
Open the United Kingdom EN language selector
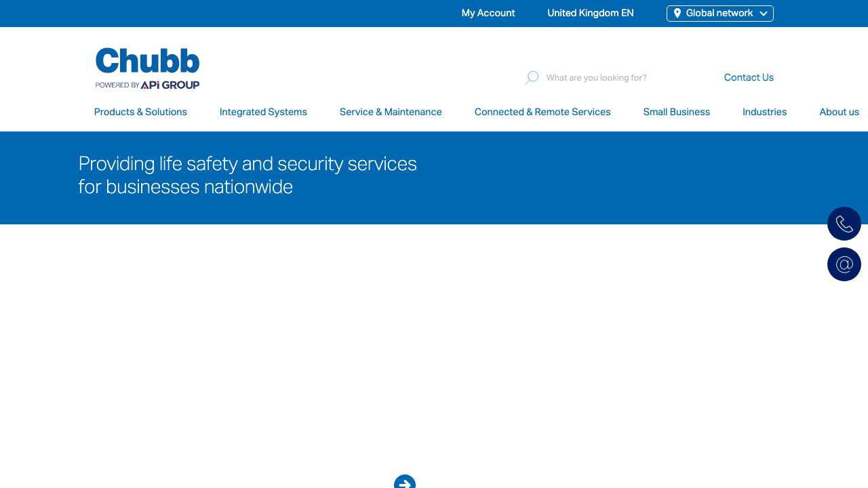coord(590,14)
